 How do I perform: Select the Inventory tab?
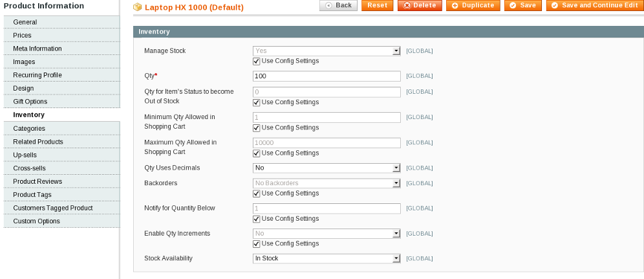pyautogui.click(x=61, y=115)
